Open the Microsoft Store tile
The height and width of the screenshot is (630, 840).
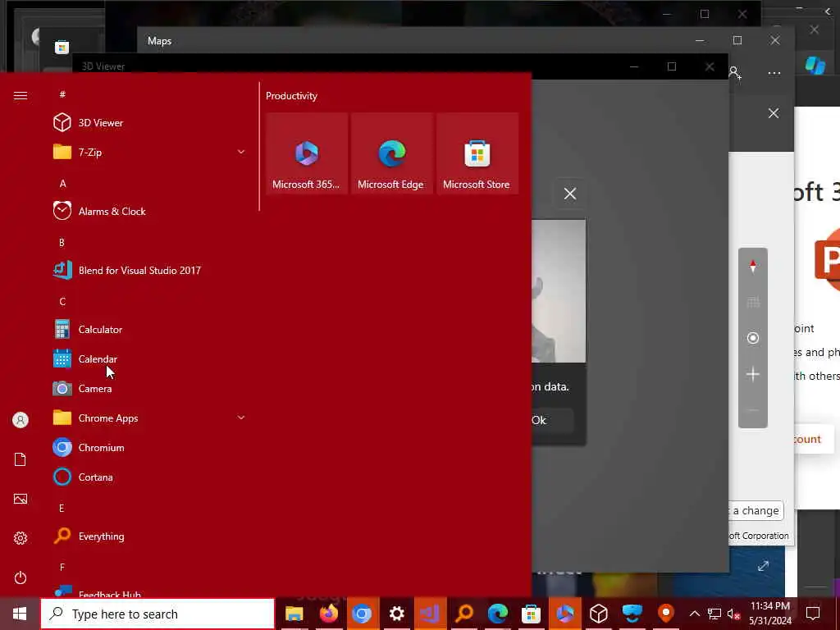pyautogui.click(x=477, y=153)
